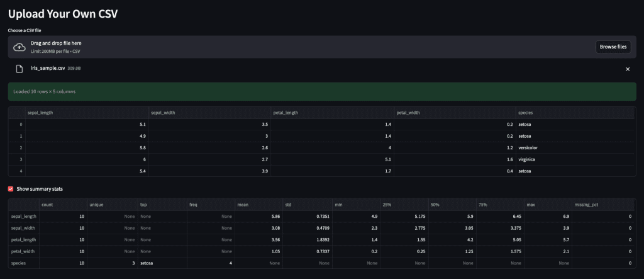Uncheck the Show summary stats checkbox
This screenshot has width=644, height=279.
(x=10, y=189)
